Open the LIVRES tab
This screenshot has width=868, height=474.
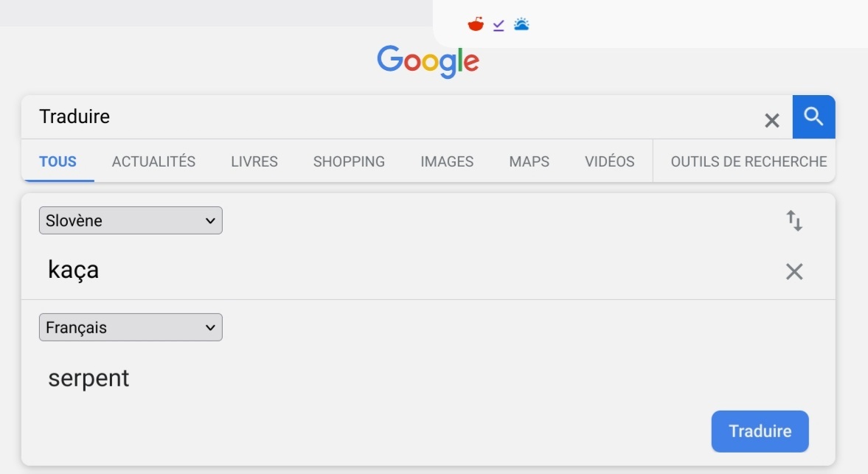tap(254, 161)
